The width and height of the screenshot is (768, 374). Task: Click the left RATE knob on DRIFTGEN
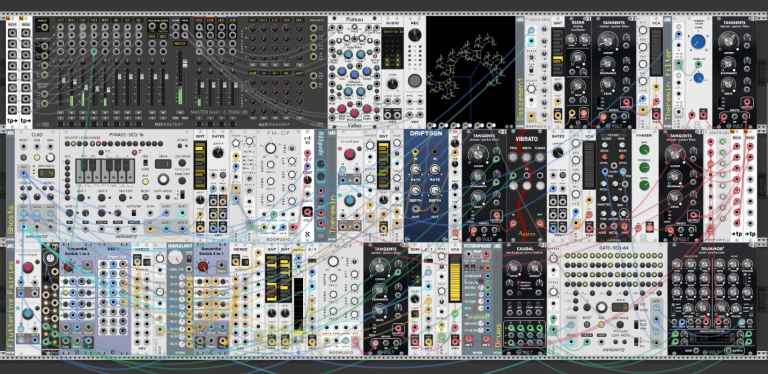pyautogui.click(x=415, y=169)
